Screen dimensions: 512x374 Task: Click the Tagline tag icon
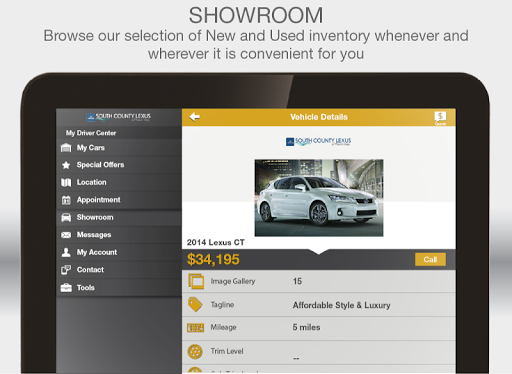click(x=195, y=305)
